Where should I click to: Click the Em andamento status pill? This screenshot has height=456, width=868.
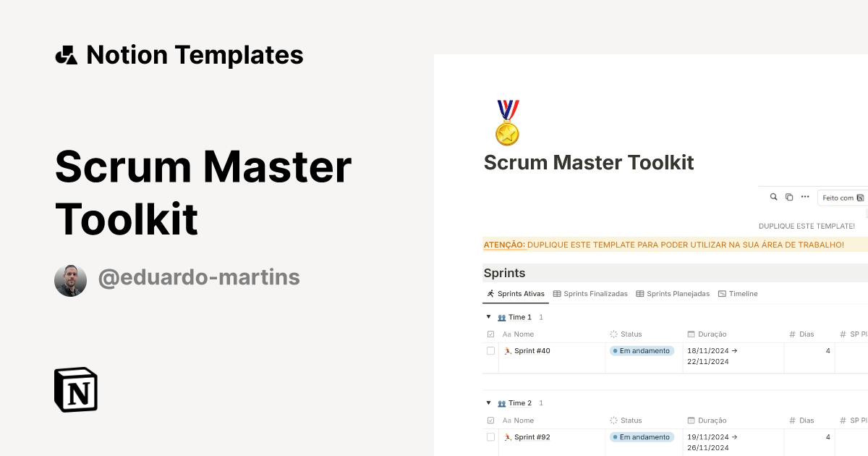[642, 350]
